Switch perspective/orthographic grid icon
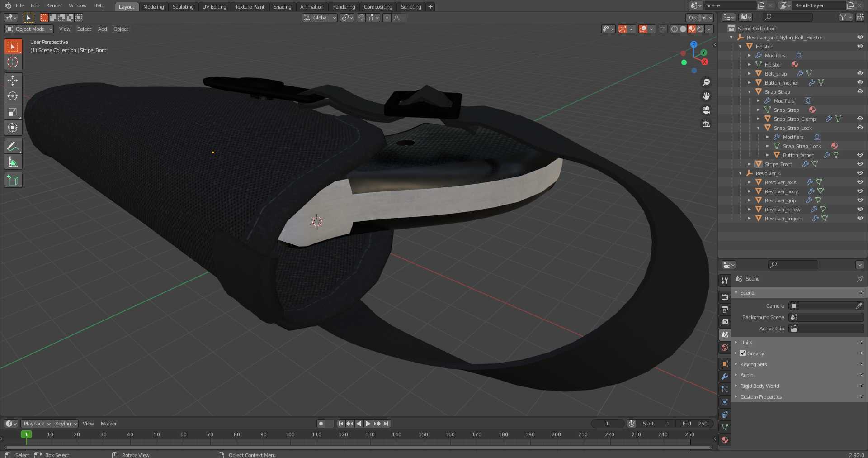Screen dimensions: 868x458 point(706,124)
